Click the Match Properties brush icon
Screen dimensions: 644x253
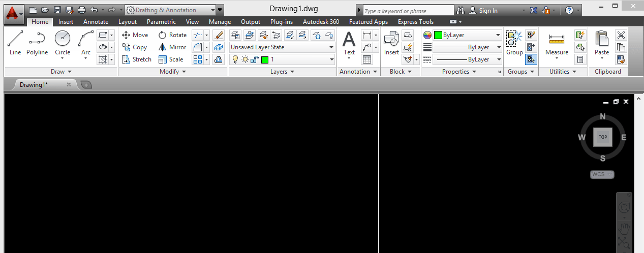tap(621, 59)
